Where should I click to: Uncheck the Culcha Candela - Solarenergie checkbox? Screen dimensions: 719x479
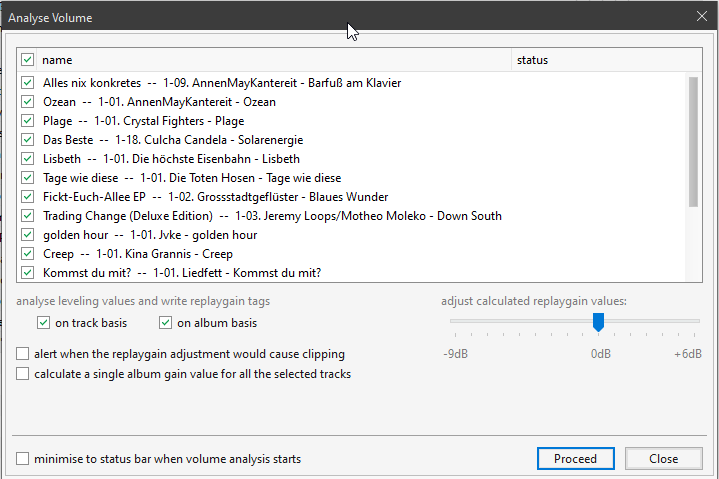(28, 139)
